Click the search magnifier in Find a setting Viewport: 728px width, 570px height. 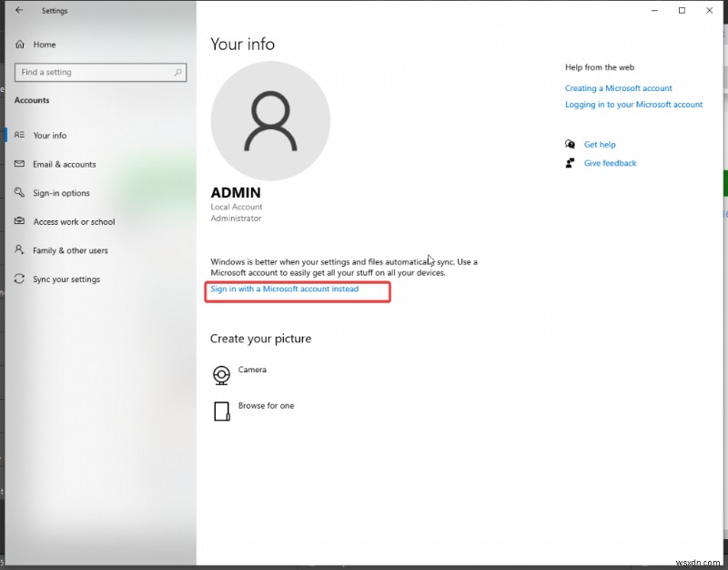(x=180, y=72)
